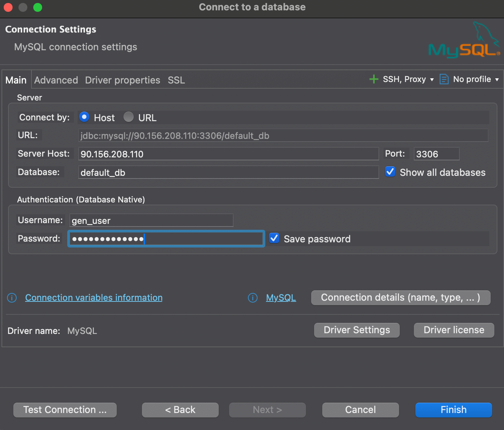This screenshot has width=504, height=430.
Task: Click the MySQL dolphin logo
Action: click(464, 41)
